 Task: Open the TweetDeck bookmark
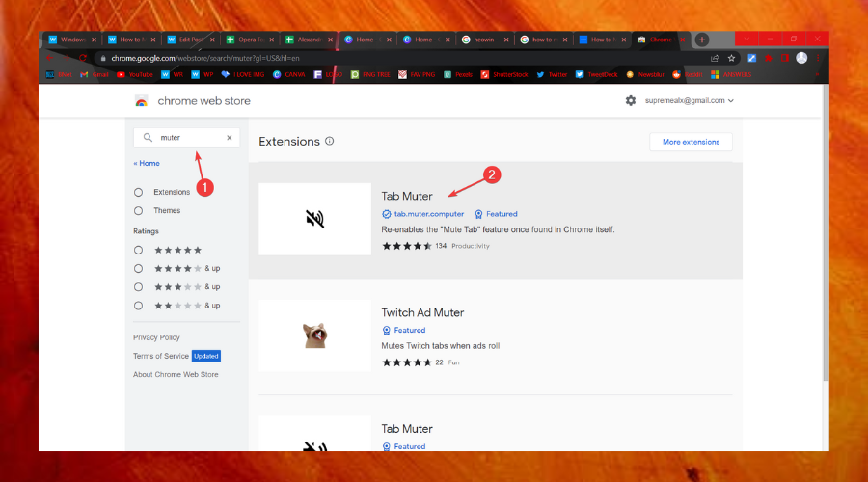tap(596, 74)
